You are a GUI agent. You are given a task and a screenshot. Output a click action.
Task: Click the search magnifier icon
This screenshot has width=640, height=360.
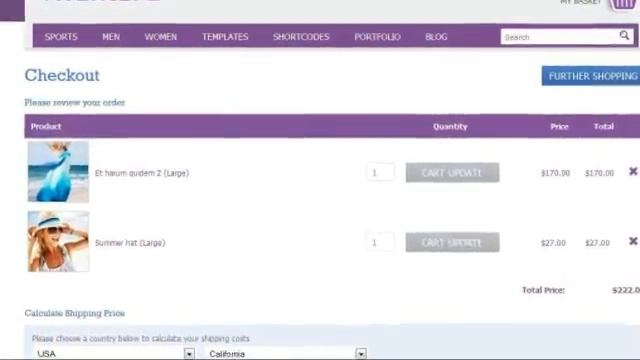624,36
